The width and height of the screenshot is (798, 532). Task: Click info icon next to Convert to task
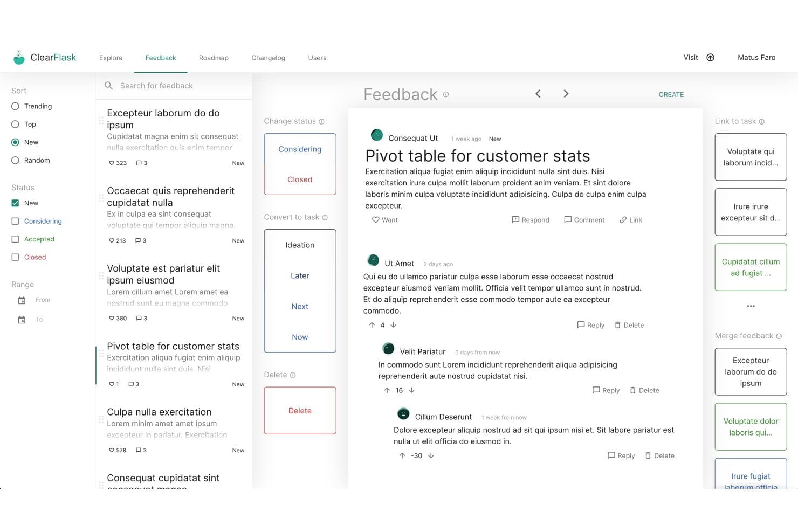click(x=325, y=218)
